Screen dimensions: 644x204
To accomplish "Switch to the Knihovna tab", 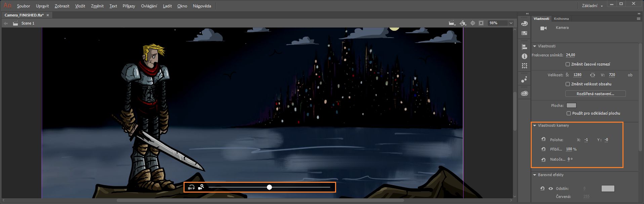I will [x=561, y=19].
